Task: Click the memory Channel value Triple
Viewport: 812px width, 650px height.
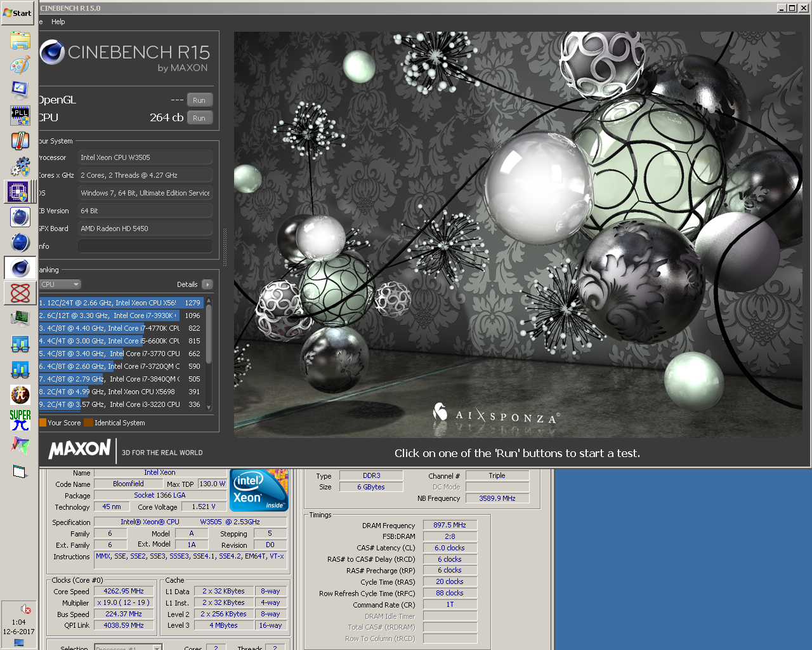Action: coord(497,475)
